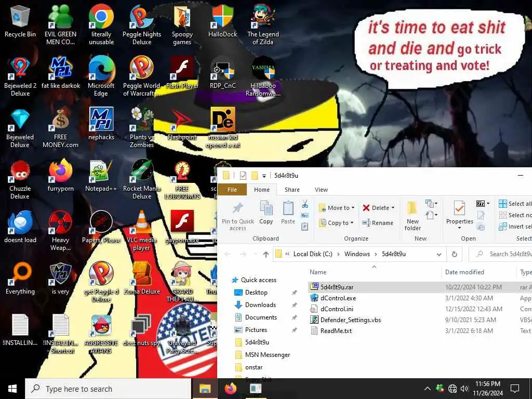Open Firefox from the taskbar
Screen dimensions: 532x399
[231, 389]
